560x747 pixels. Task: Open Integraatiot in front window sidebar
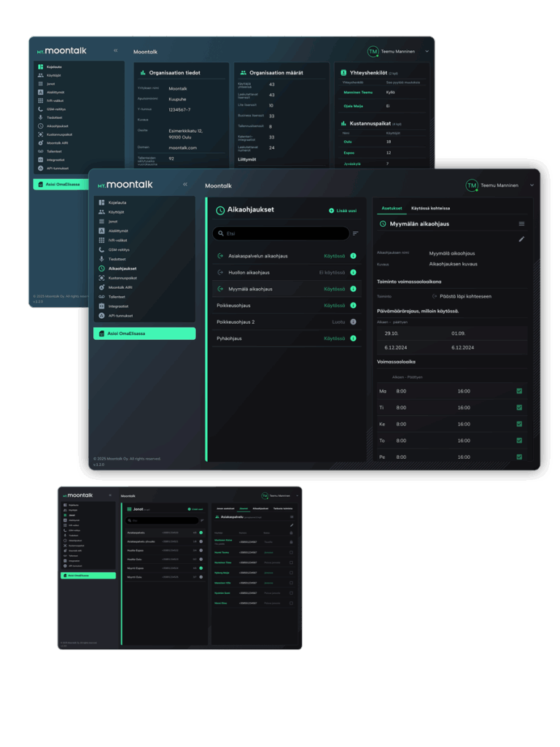click(x=113, y=306)
